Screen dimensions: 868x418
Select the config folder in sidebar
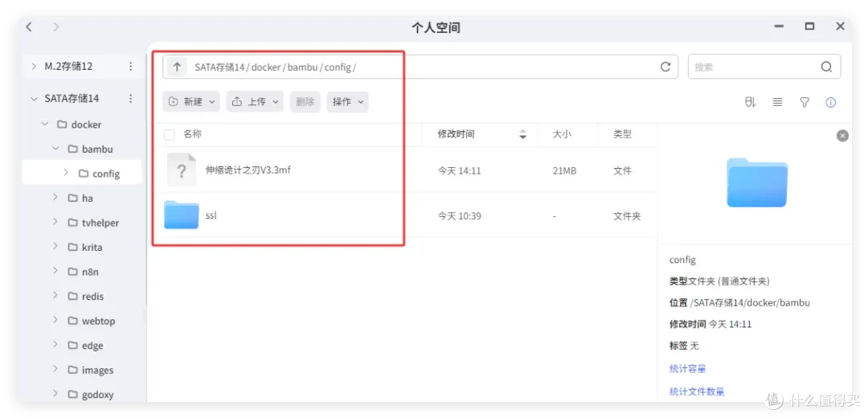pyautogui.click(x=82, y=174)
